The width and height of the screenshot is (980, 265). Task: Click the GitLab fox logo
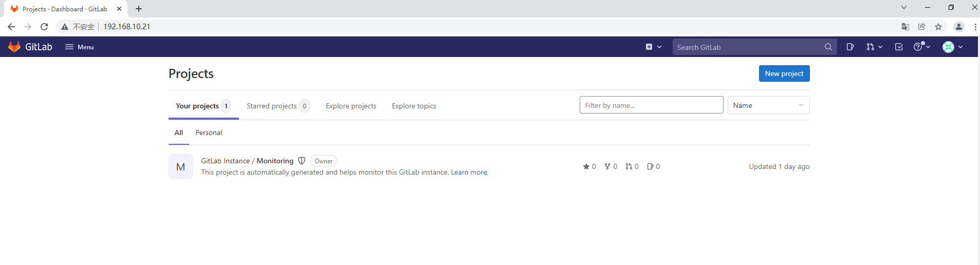[14, 47]
